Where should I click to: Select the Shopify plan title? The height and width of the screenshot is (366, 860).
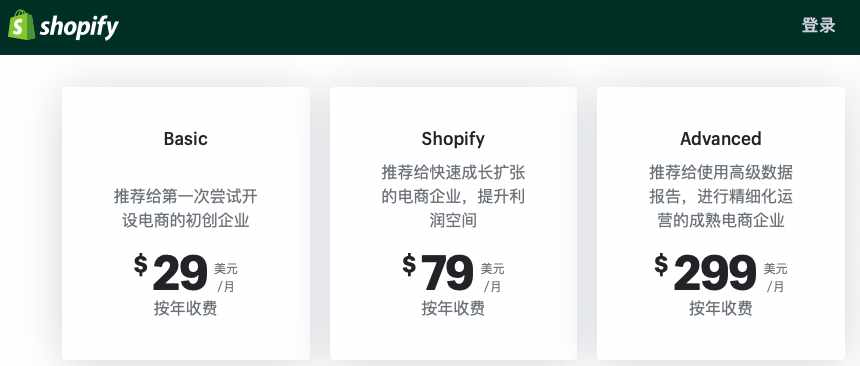tap(453, 139)
